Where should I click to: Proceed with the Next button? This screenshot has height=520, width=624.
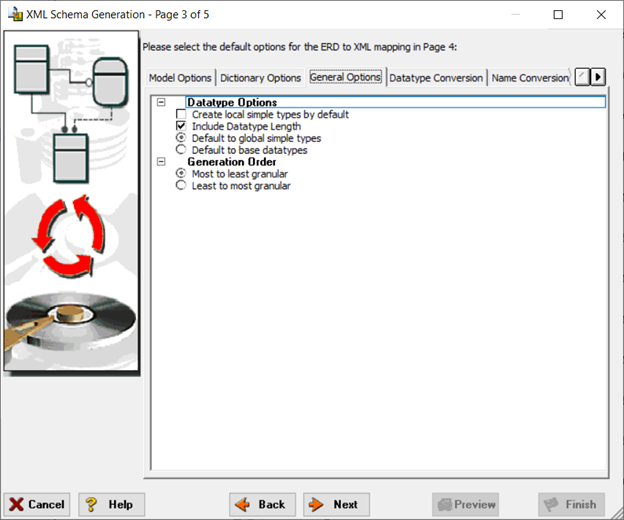pyautogui.click(x=336, y=504)
